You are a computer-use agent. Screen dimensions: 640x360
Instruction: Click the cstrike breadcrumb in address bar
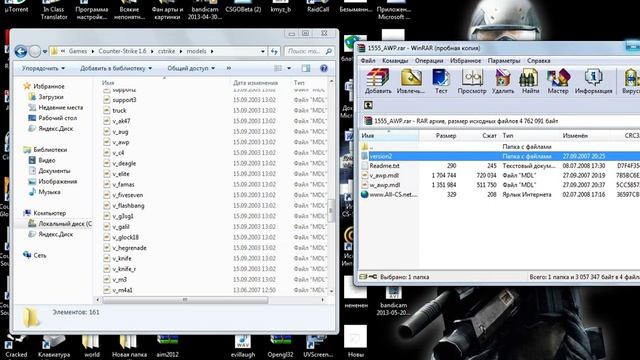coord(166,51)
